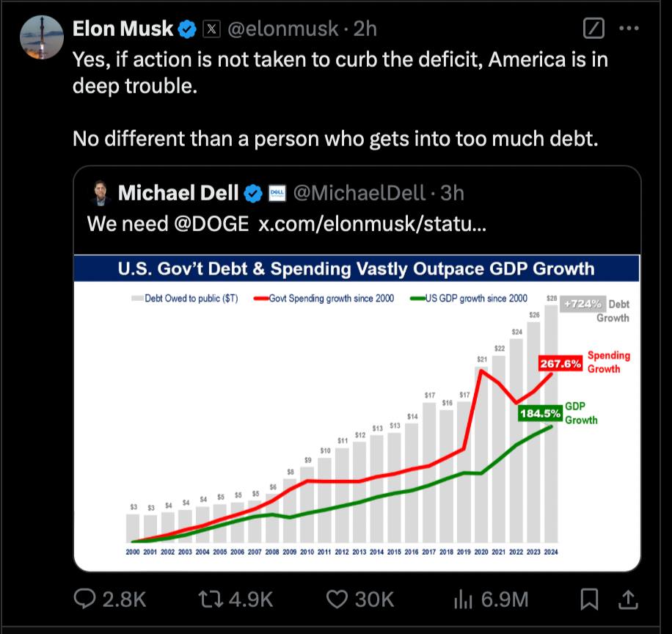Open the three-dot more options menu

[629, 29]
